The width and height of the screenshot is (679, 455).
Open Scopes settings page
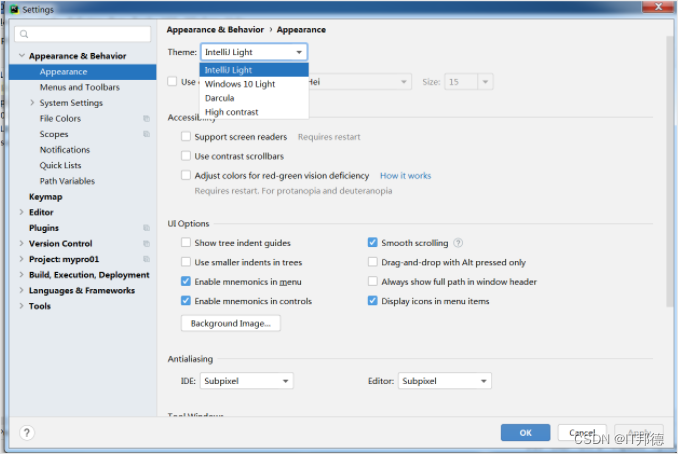[x=54, y=134]
